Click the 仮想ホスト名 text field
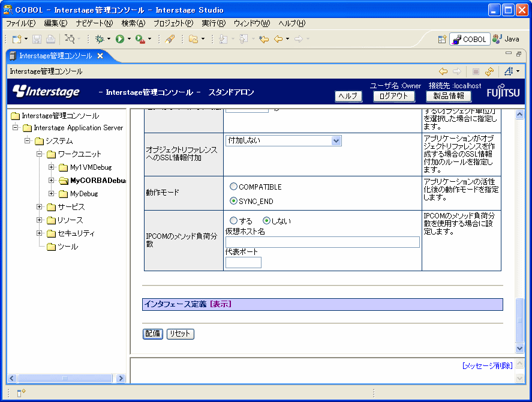The width and height of the screenshot is (532, 402). coord(322,242)
